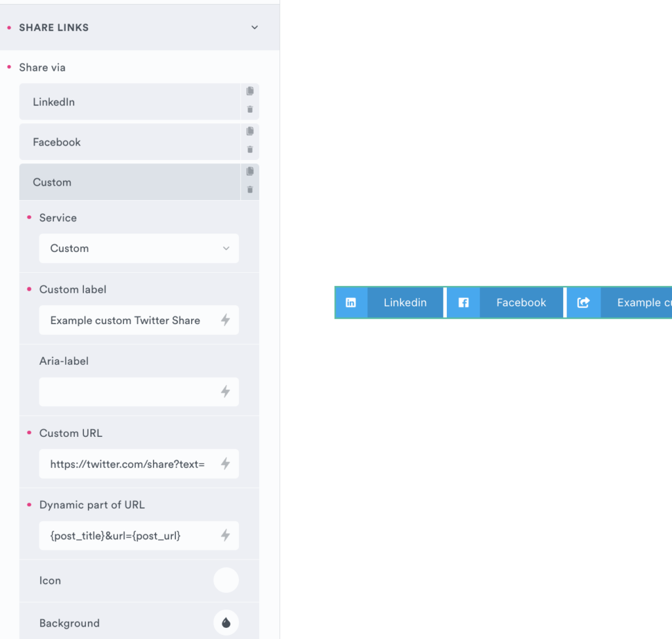Viewport: 672px width, 639px height.
Task: Click dynamic data bolt for Dynamic part of URL
Action: [225, 535]
